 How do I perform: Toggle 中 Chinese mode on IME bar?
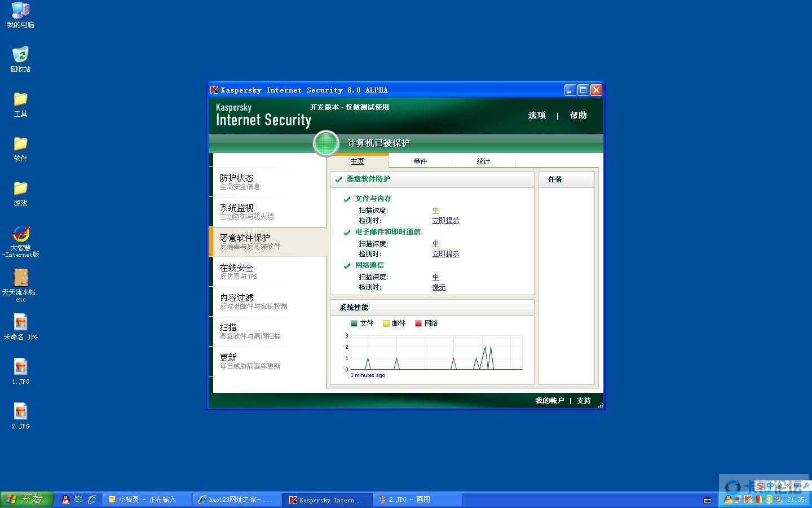point(771,486)
